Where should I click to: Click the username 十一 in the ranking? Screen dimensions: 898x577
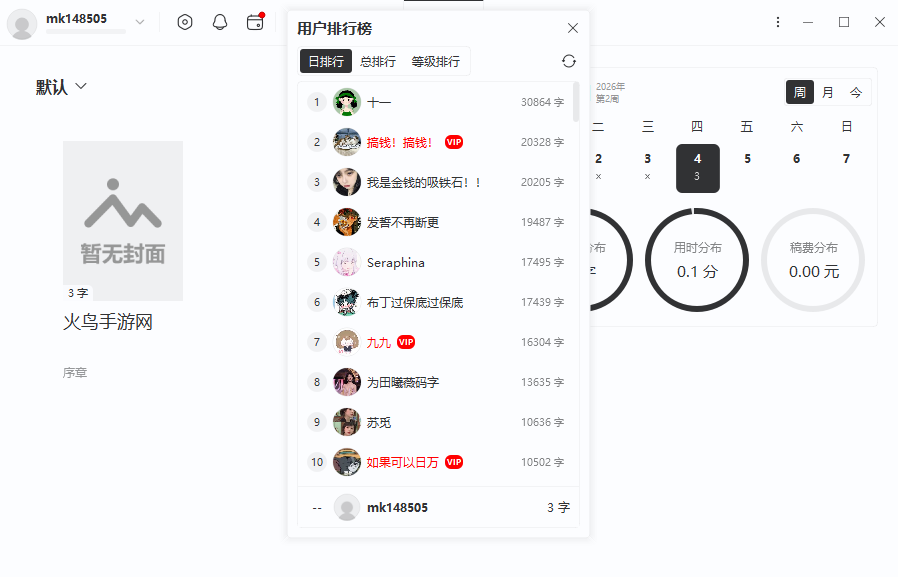tap(379, 102)
